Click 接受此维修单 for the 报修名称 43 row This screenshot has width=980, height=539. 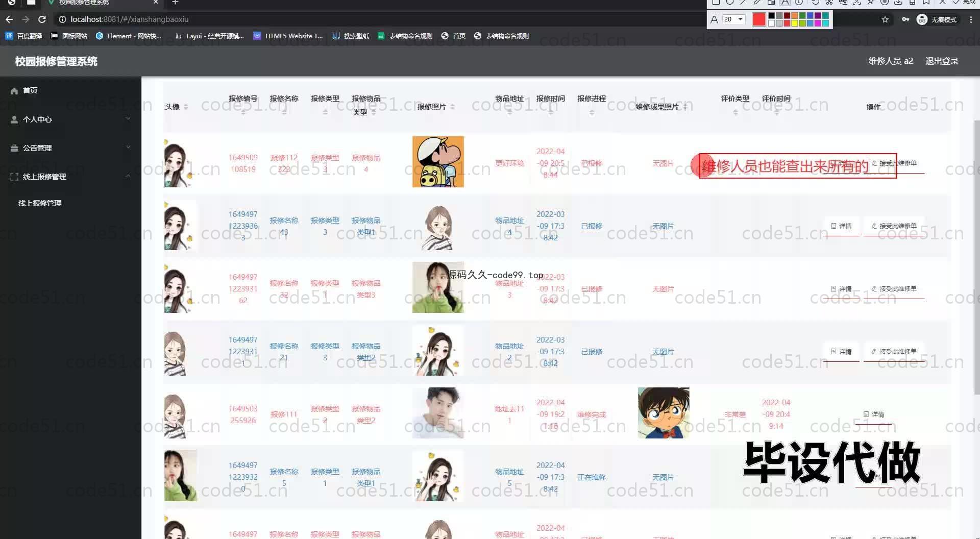[x=894, y=226]
